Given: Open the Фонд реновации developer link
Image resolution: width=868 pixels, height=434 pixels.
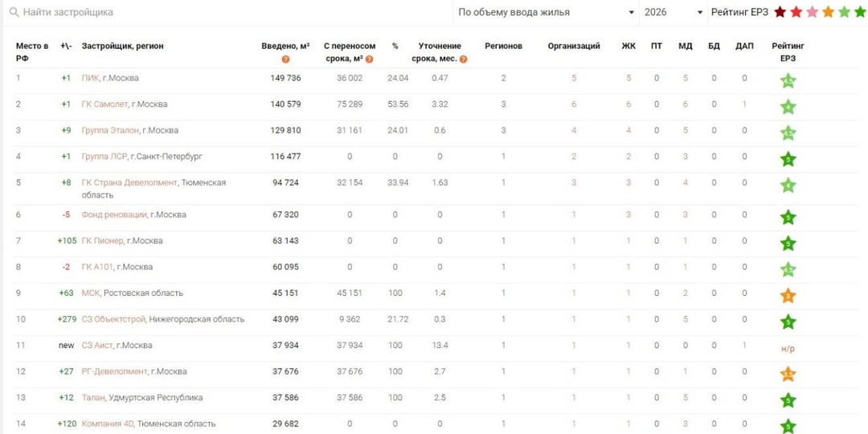Looking at the screenshot, I should (x=115, y=215).
